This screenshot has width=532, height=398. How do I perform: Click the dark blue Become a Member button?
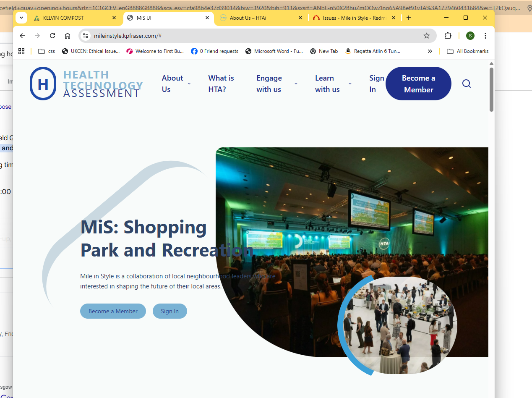tap(418, 84)
